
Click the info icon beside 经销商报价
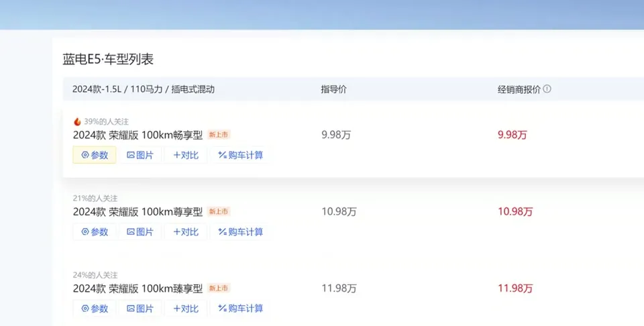(x=547, y=89)
